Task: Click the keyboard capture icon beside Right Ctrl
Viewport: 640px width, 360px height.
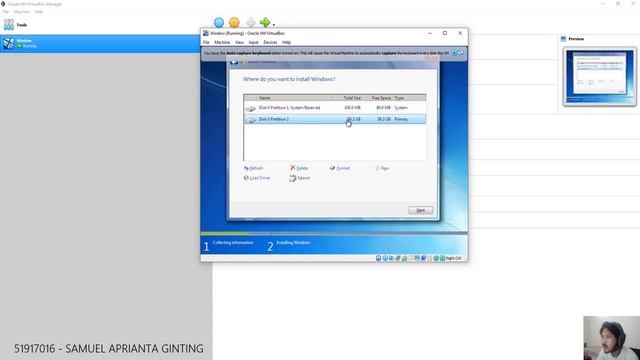Action: pos(442,258)
